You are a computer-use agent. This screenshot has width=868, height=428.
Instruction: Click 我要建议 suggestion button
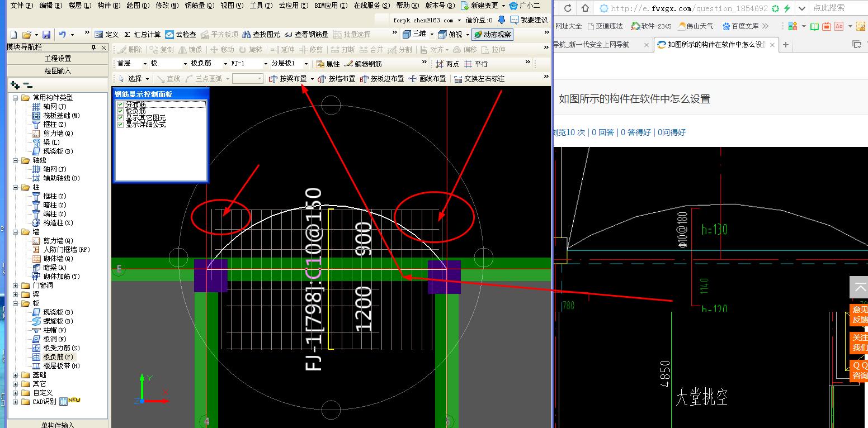[529, 20]
